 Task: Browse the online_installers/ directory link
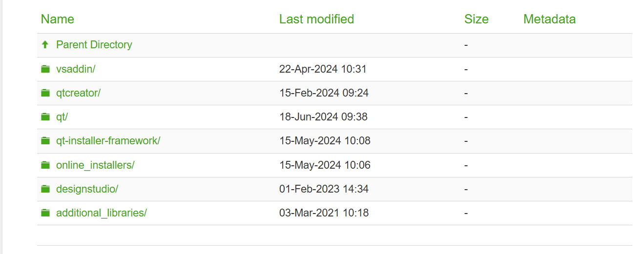95,165
